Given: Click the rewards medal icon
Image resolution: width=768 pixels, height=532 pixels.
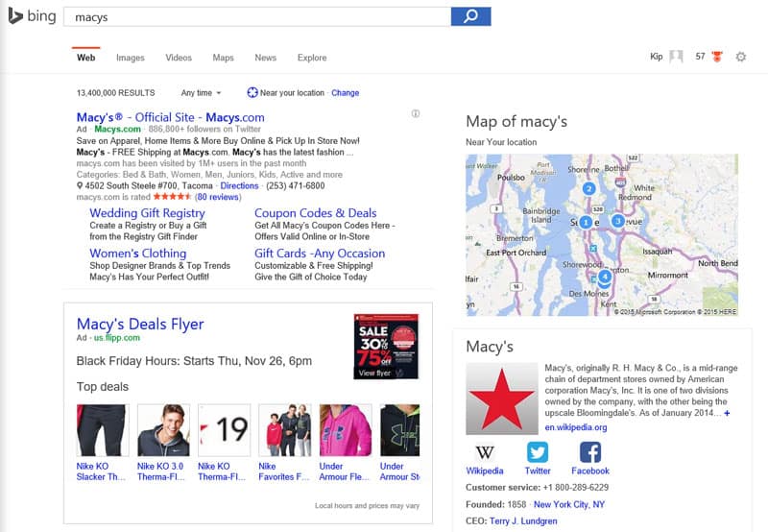Looking at the screenshot, I should (717, 57).
